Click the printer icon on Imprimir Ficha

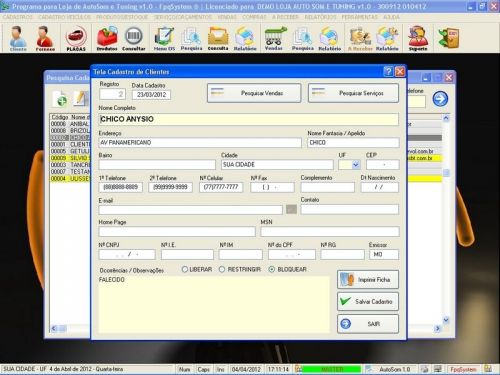(347, 279)
